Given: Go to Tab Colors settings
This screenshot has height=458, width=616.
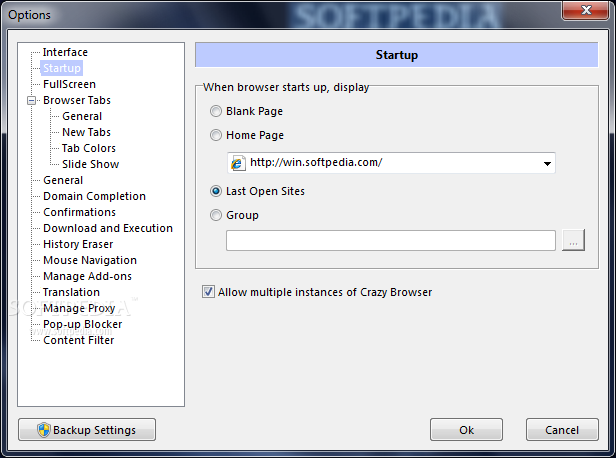Looking at the screenshot, I should [x=89, y=148].
